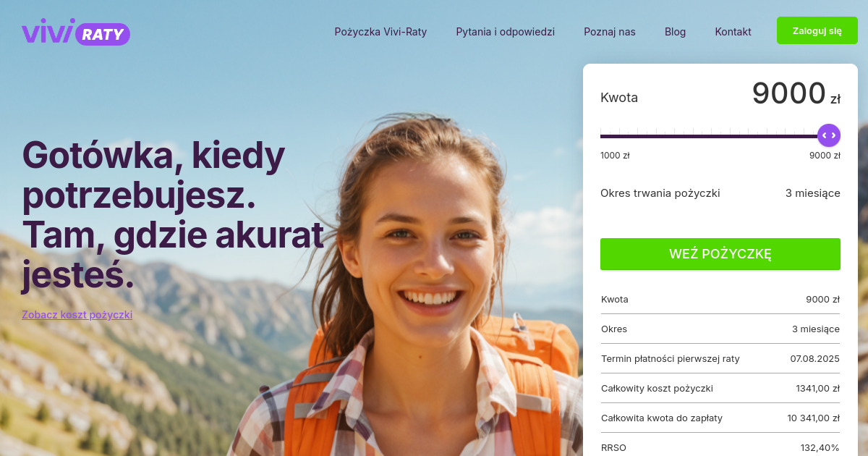Open the Pożyczka Vivi-Raty menu item
This screenshot has width=868, height=456.
tap(380, 32)
